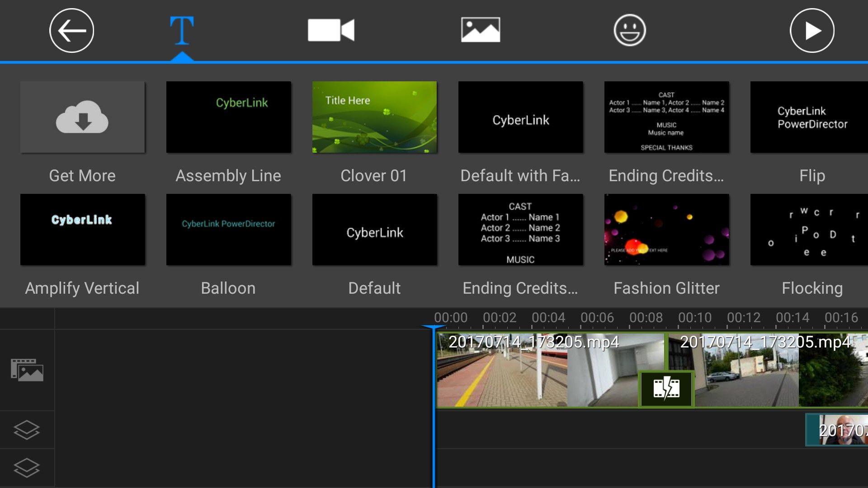
Task: Select the bottom-row Ending Credits template with Actor 3
Action: 520,230
